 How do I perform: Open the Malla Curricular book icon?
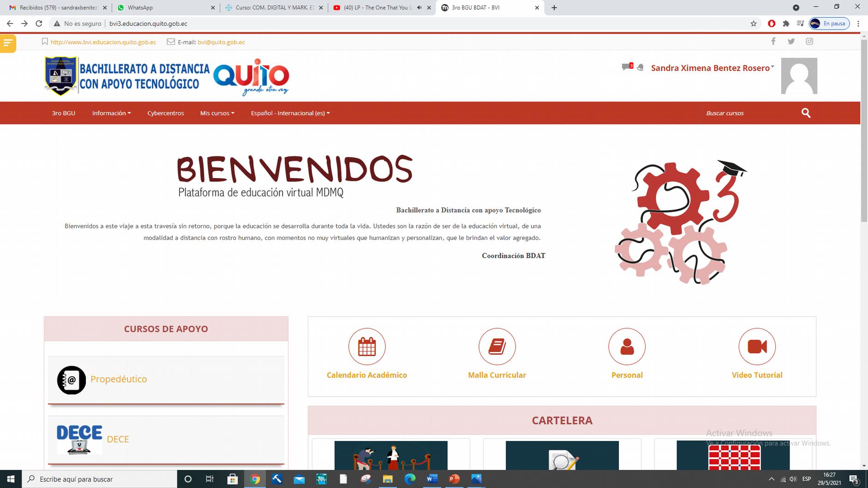click(x=497, y=346)
